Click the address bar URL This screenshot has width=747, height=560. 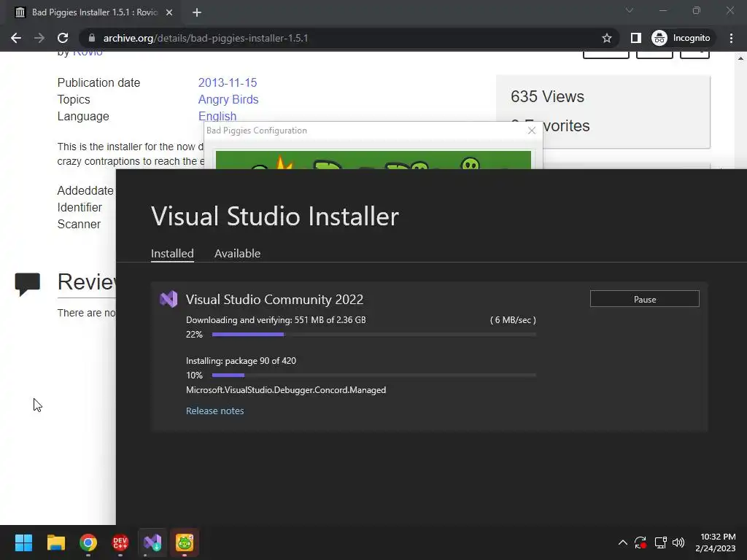click(205, 38)
